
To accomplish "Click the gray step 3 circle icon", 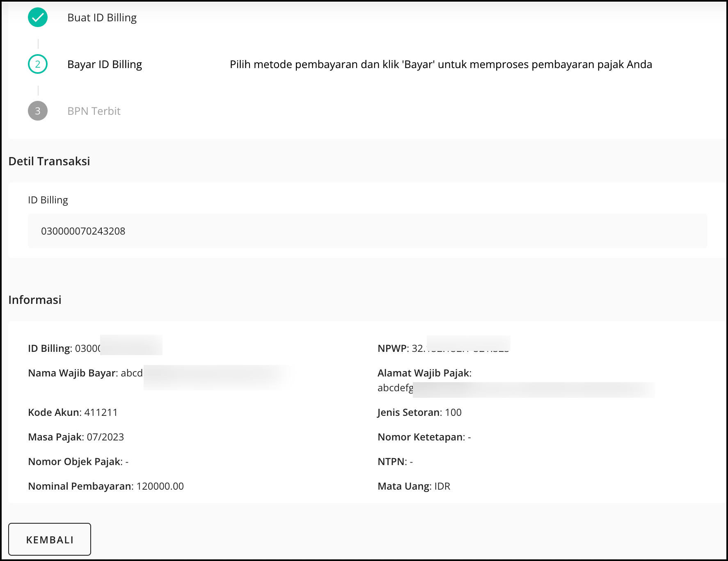I will (x=38, y=111).
